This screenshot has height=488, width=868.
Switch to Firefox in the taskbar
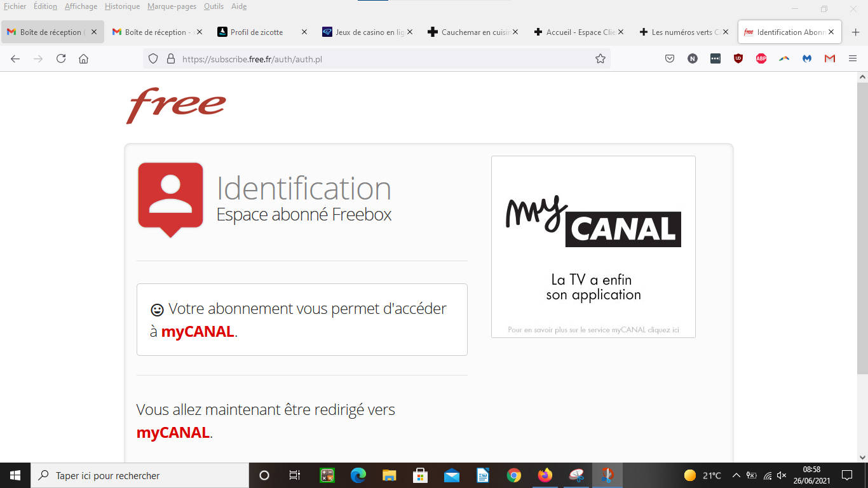(x=545, y=475)
